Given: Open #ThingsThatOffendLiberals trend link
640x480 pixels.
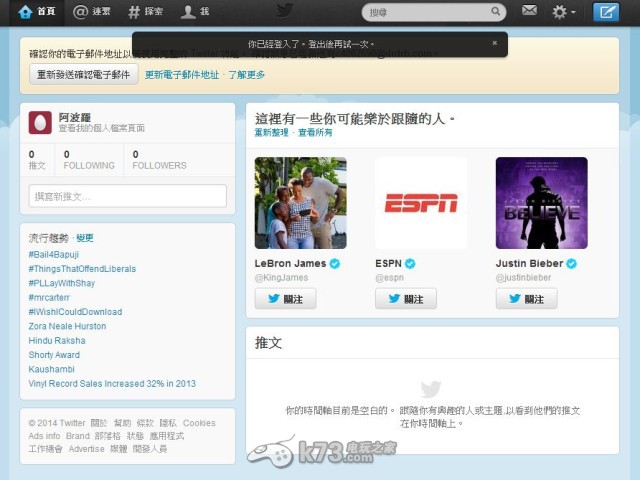Looking at the screenshot, I should click(82, 268).
